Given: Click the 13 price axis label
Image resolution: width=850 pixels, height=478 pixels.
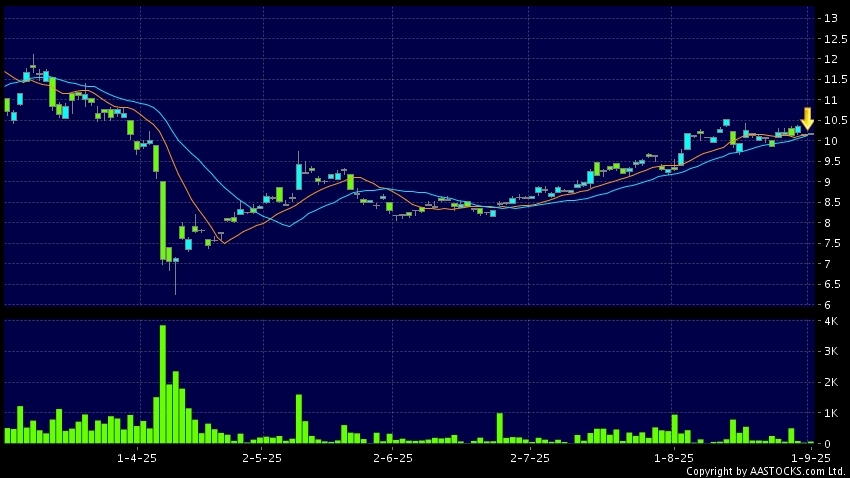Looking at the screenshot, I should pos(830,18).
